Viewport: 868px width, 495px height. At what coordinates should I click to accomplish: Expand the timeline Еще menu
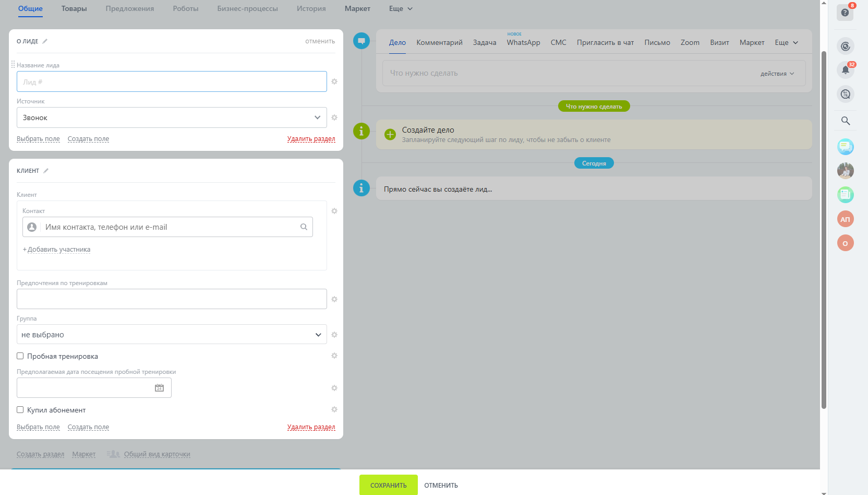[786, 43]
